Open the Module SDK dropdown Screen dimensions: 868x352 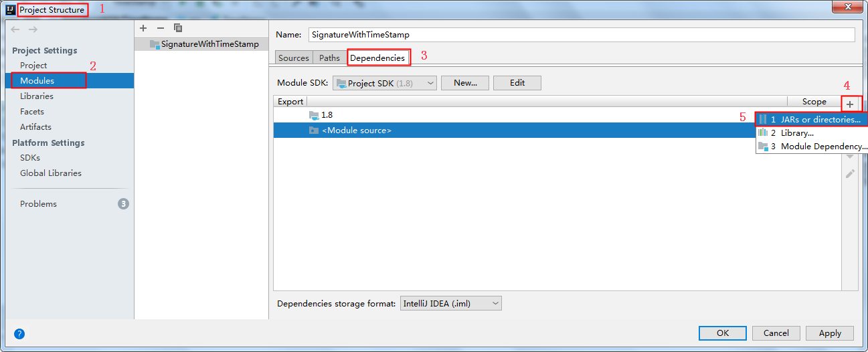[385, 83]
